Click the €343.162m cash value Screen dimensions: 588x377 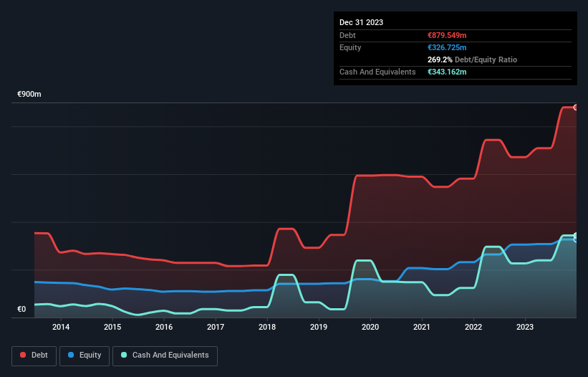[447, 72]
